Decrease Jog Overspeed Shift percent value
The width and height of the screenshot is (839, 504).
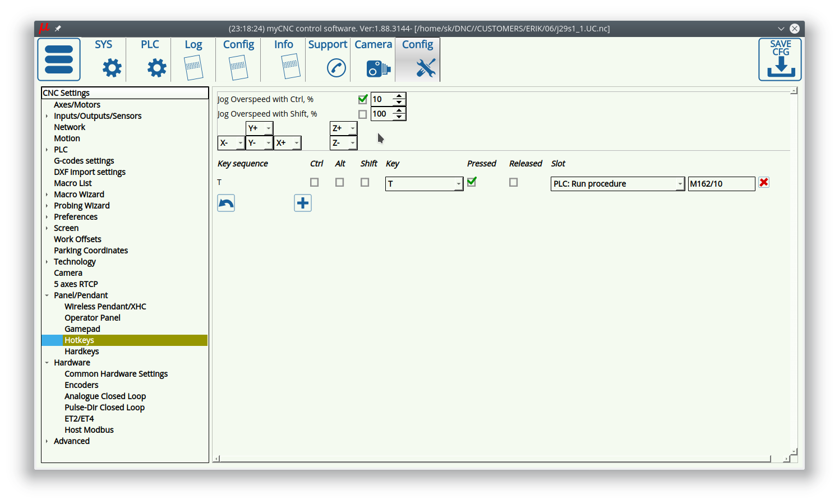[x=399, y=117]
